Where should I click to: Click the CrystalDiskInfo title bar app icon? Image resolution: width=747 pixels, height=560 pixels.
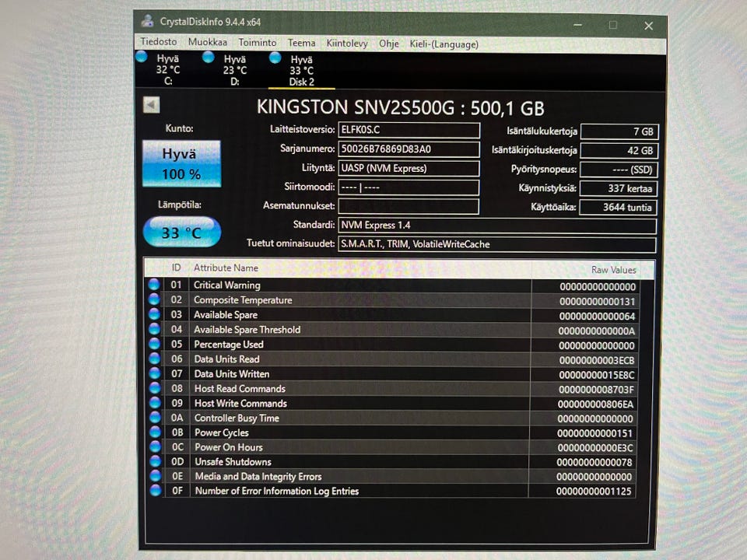(x=148, y=21)
